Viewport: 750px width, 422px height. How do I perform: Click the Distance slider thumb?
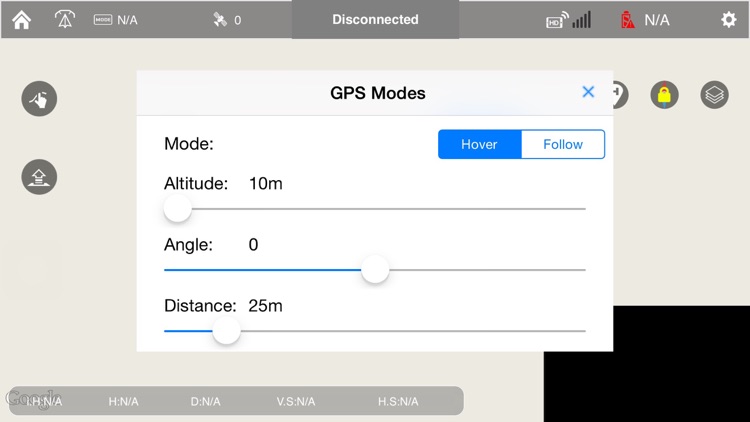click(x=227, y=330)
